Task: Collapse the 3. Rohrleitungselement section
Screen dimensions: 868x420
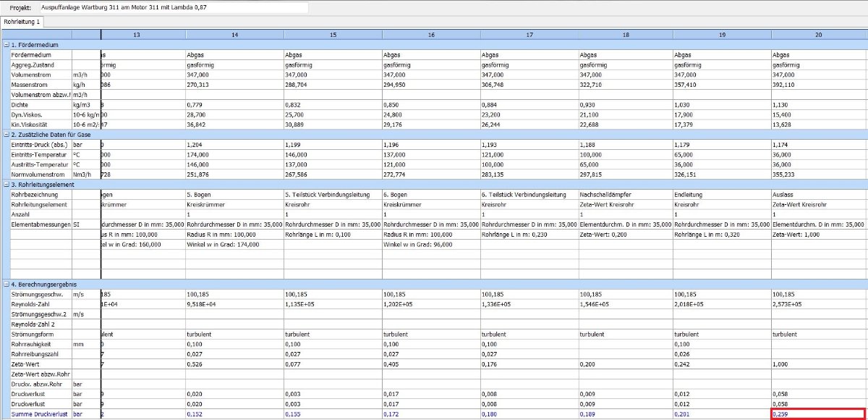Action: [7, 185]
